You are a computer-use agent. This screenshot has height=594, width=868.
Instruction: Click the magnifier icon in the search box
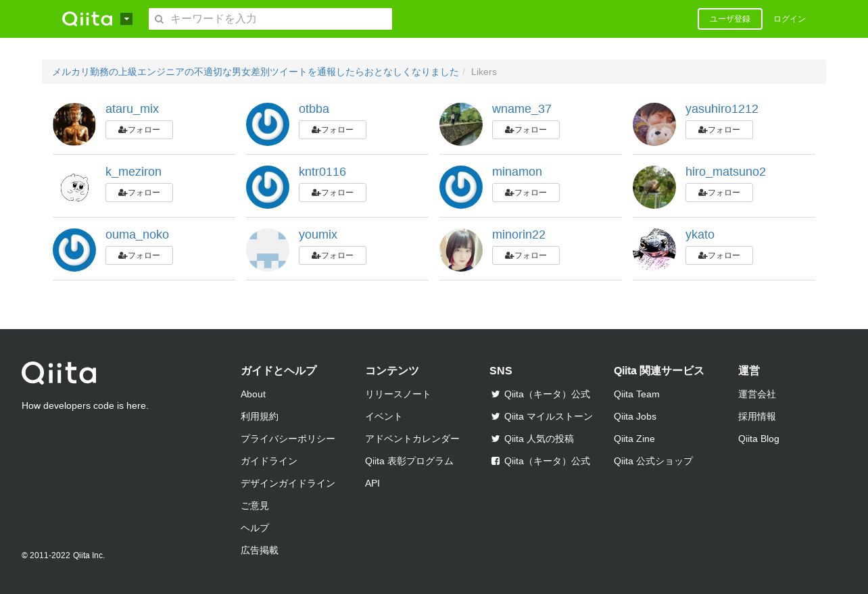159,20
